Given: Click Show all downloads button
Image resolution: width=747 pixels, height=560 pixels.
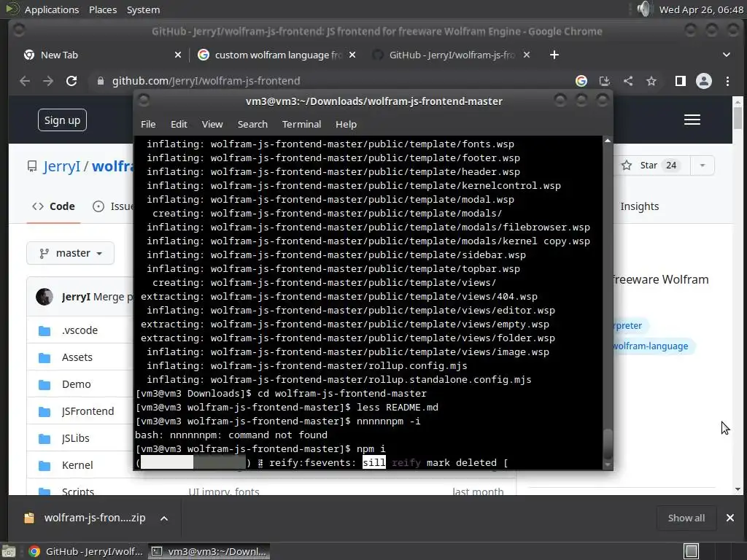Looking at the screenshot, I should (x=686, y=518).
